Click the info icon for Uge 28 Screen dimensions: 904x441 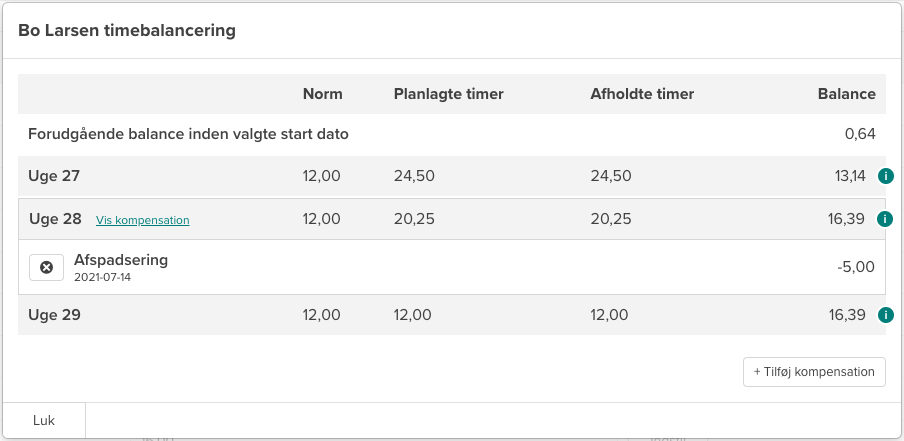(885, 219)
